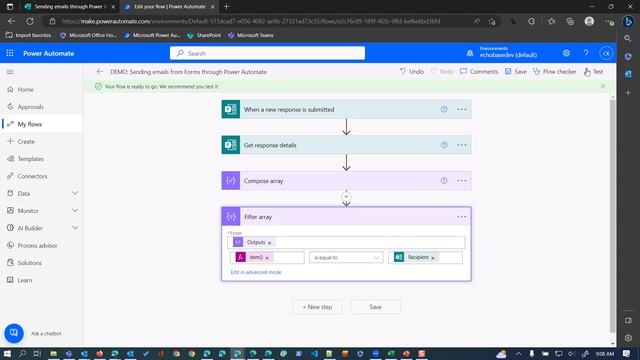Image resolution: width=640 pixels, height=360 pixels.
Task: Open the Bing sidebar icon
Action: tap(629, 21)
